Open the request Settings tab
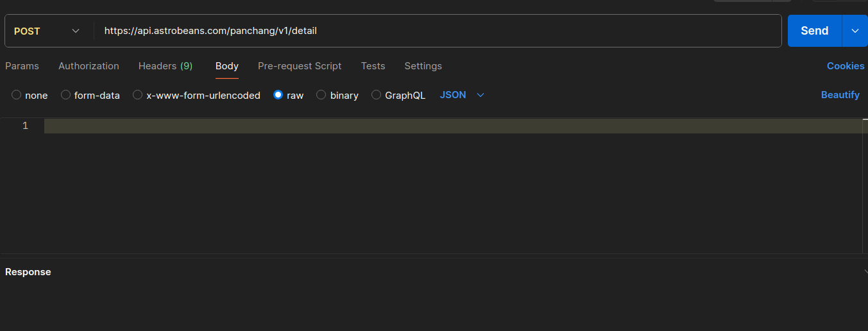The height and width of the screenshot is (331, 868). [x=423, y=66]
